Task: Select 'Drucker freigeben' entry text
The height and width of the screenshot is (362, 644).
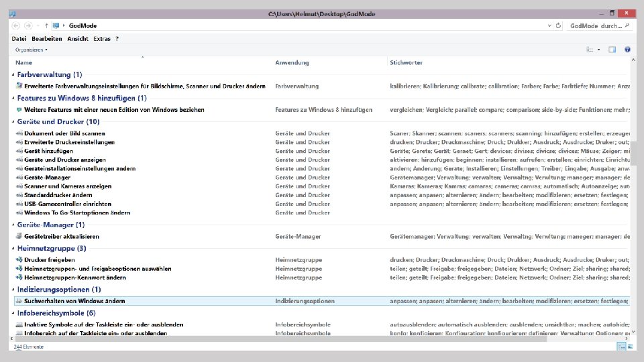Action: tap(49, 260)
